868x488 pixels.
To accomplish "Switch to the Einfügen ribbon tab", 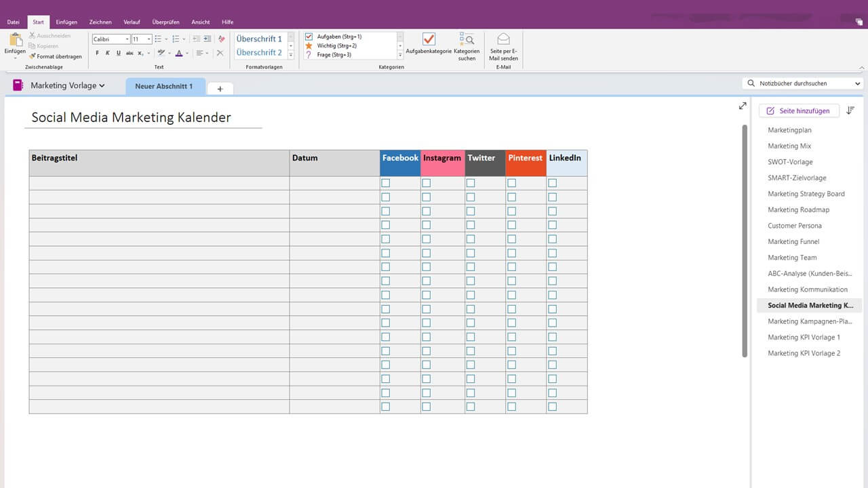I will (66, 22).
